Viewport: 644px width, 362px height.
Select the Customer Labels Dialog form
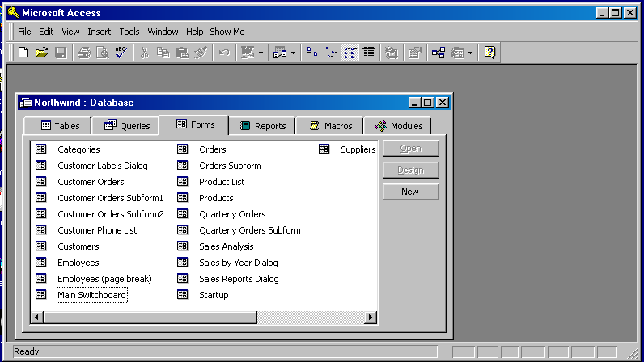click(103, 166)
